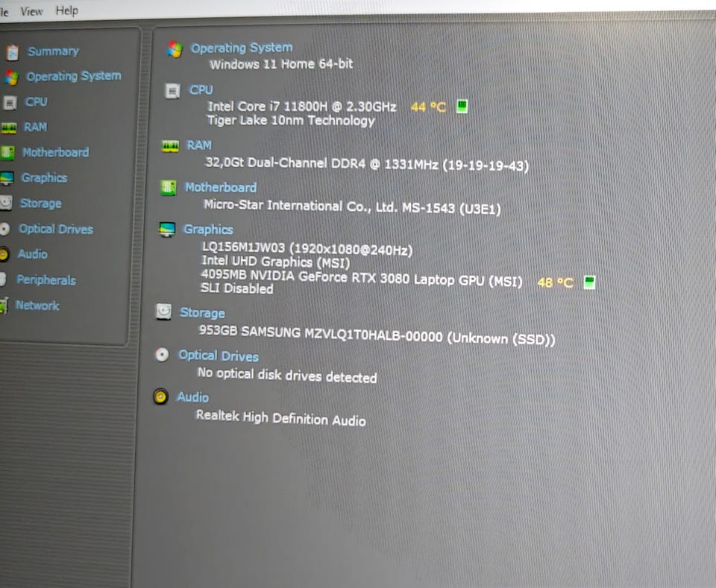Select Realtek High Definition Audio text
716x588 pixels.
[x=281, y=418]
